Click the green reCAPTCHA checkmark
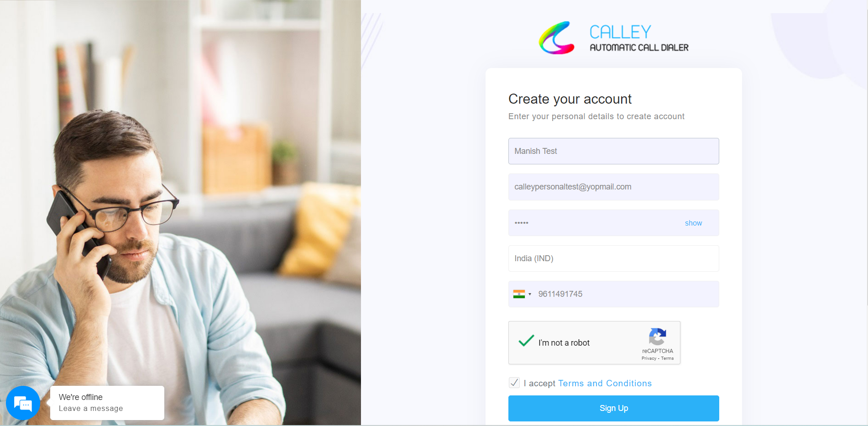Screen dimensions: 868x426 coord(526,341)
